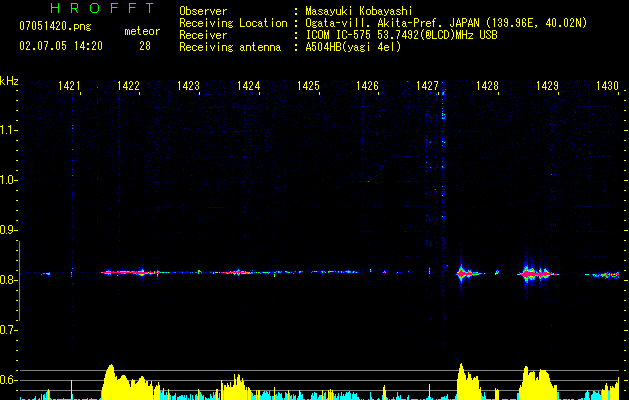Viewport: 629px width, 400px height.
Task: Click the 0.6 frequency axis label
Action: [8, 380]
